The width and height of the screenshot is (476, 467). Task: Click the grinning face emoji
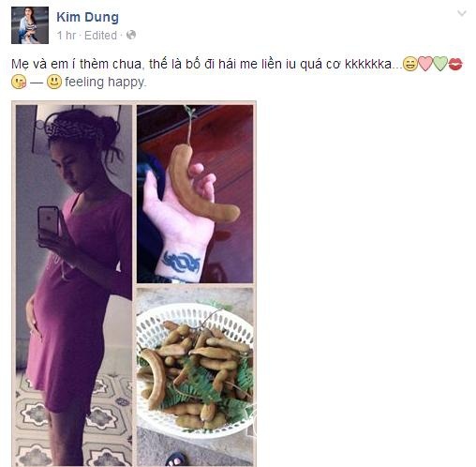coord(409,64)
